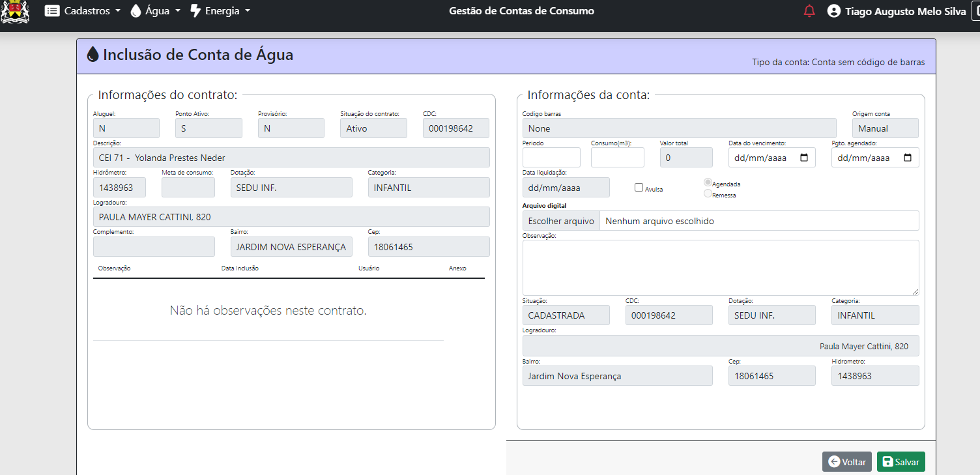This screenshot has width=980, height=475.
Task: Open calendar picker for Data do vencimento
Action: [x=803, y=158]
